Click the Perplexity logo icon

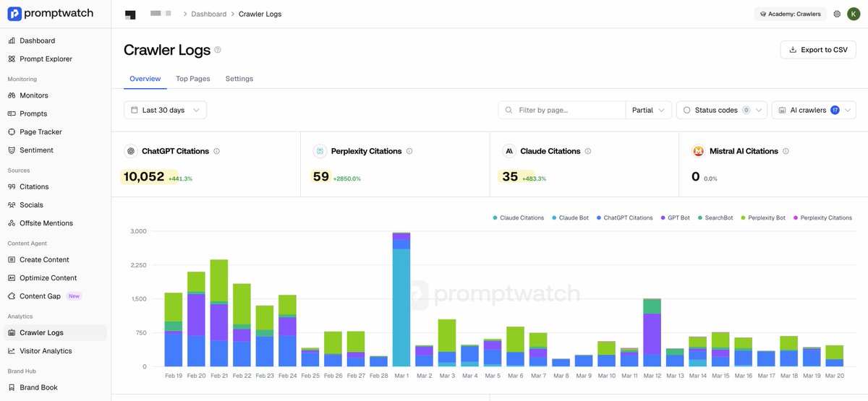coord(320,151)
